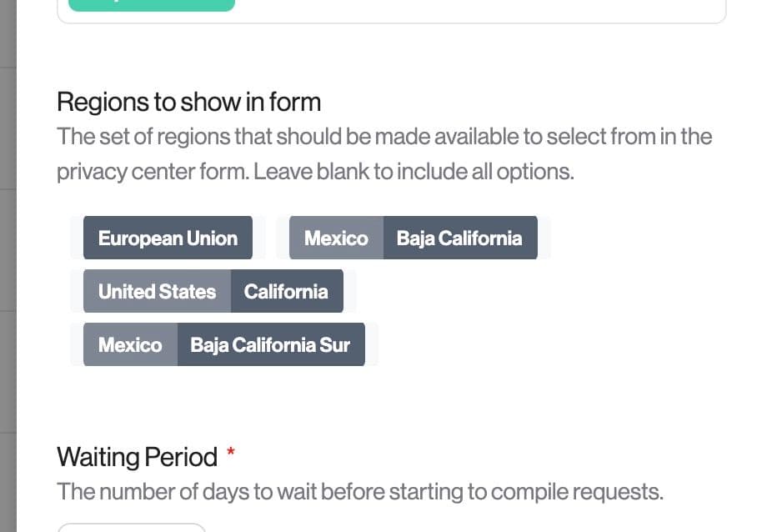The width and height of the screenshot is (767, 532).
Task: Click the Regions to show in form heading
Action: click(x=188, y=102)
